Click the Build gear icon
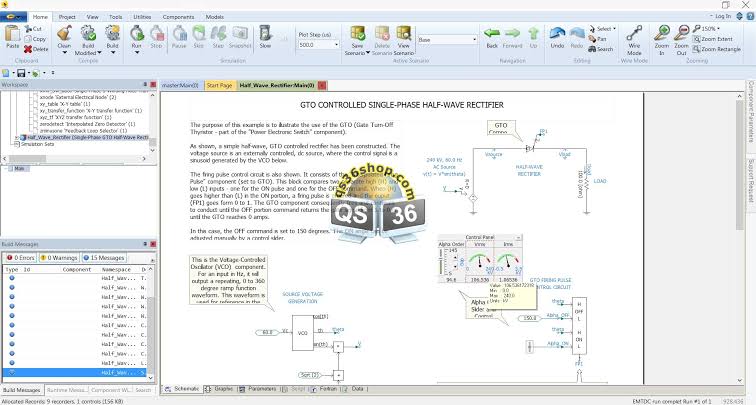This screenshot has width=756, height=405. point(112,34)
